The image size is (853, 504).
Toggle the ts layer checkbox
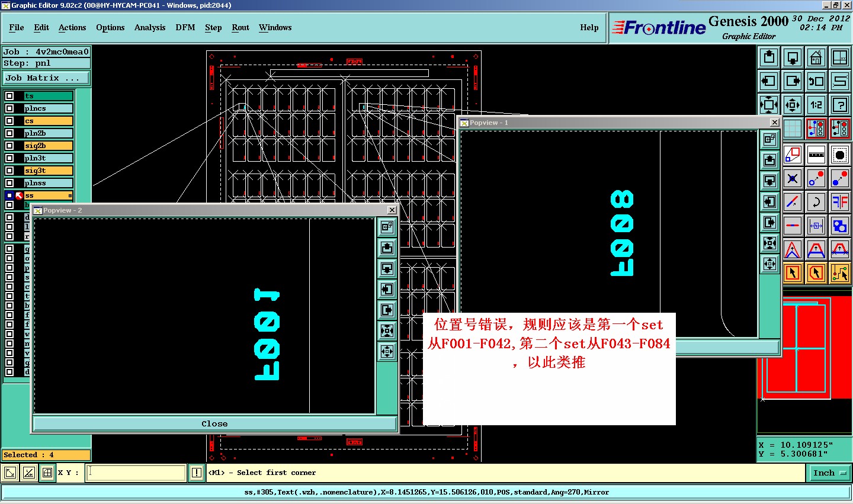point(9,96)
